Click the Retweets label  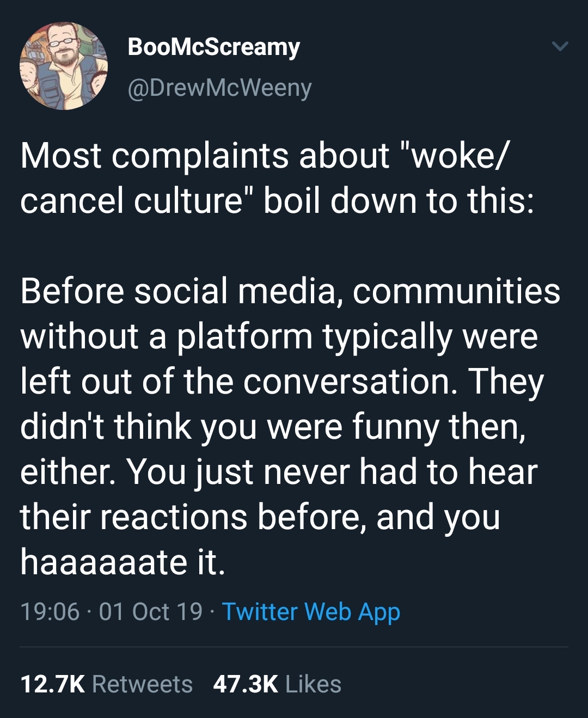143,684
